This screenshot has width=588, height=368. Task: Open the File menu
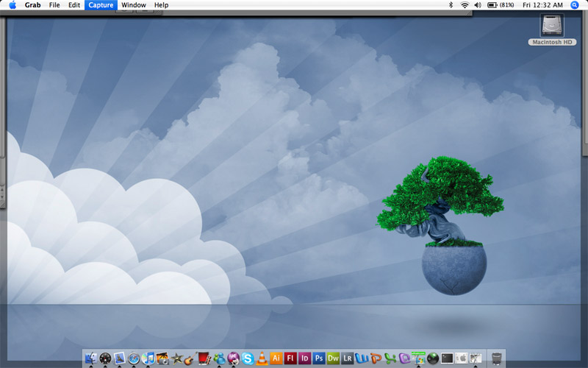54,5
